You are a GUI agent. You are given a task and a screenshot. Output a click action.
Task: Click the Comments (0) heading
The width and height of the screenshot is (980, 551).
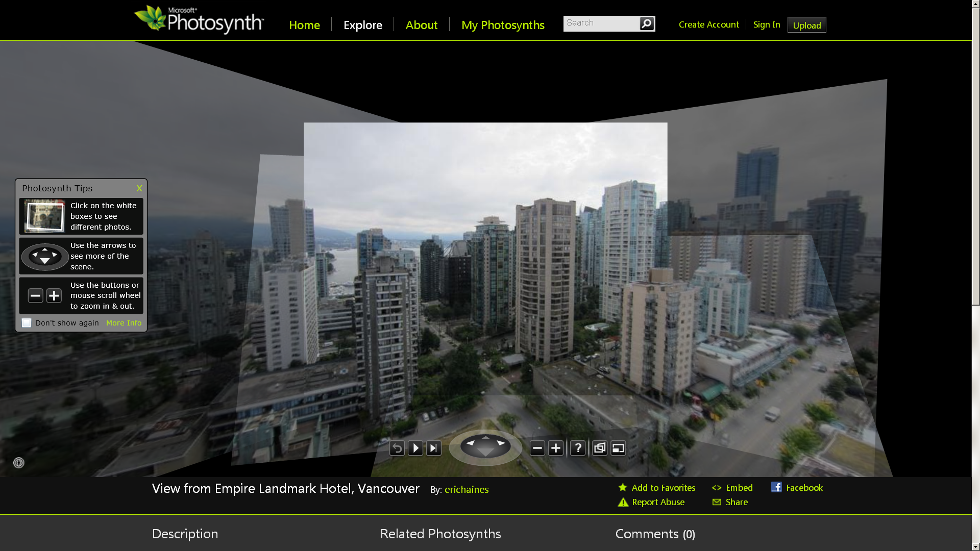click(x=655, y=534)
